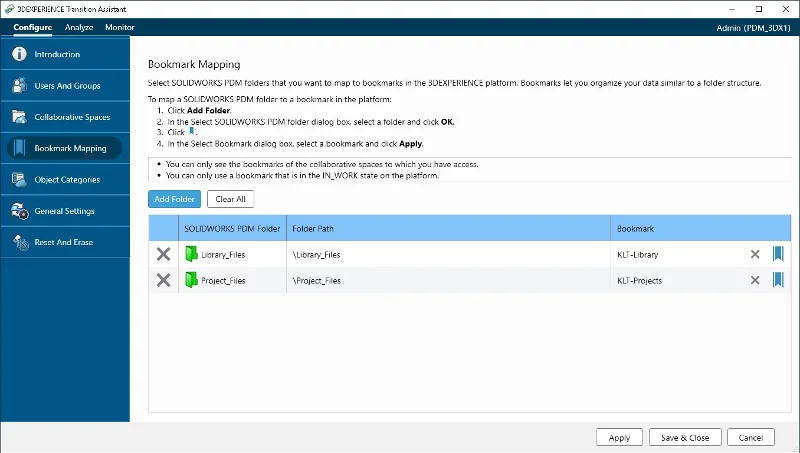Viewport: 800px width, 453px height.
Task: Click the green Library_Files folder icon
Action: [x=192, y=254]
